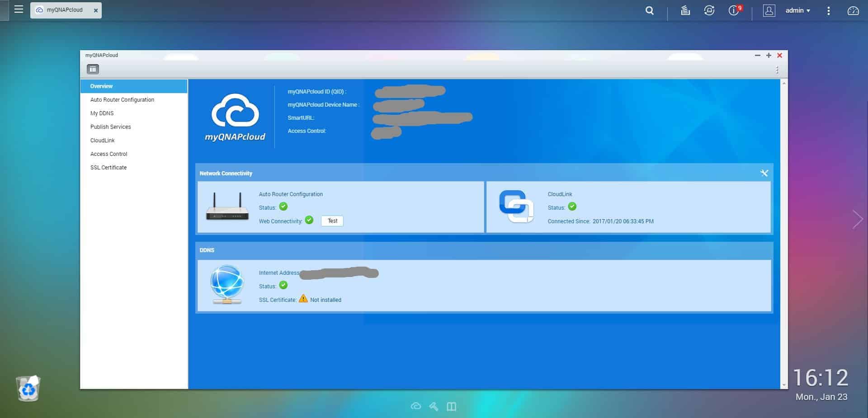Open the myQNAPcloud window more options menu
This screenshot has width=868, height=418.
pos(777,70)
